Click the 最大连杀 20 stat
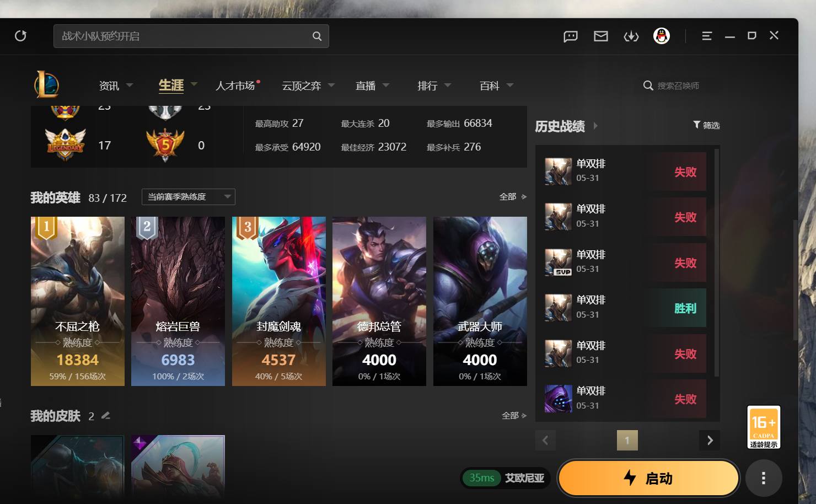The image size is (816, 504). (x=365, y=124)
